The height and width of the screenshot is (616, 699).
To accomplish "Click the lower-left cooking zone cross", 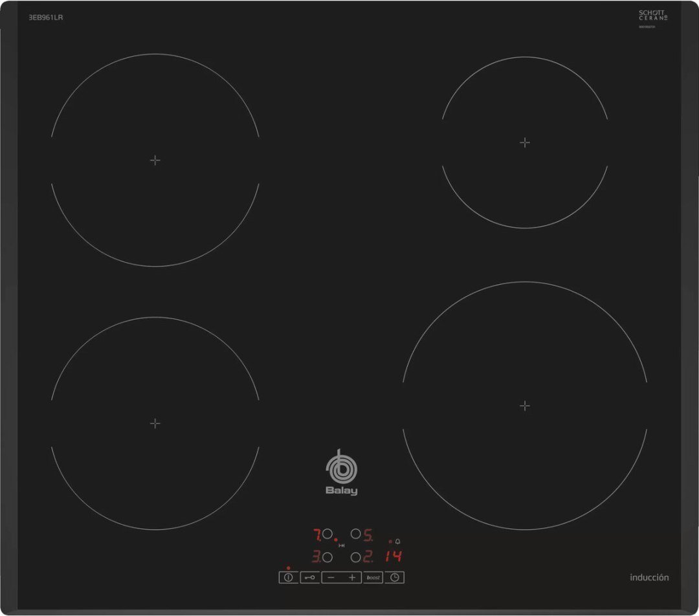I will tap(155, 423).
